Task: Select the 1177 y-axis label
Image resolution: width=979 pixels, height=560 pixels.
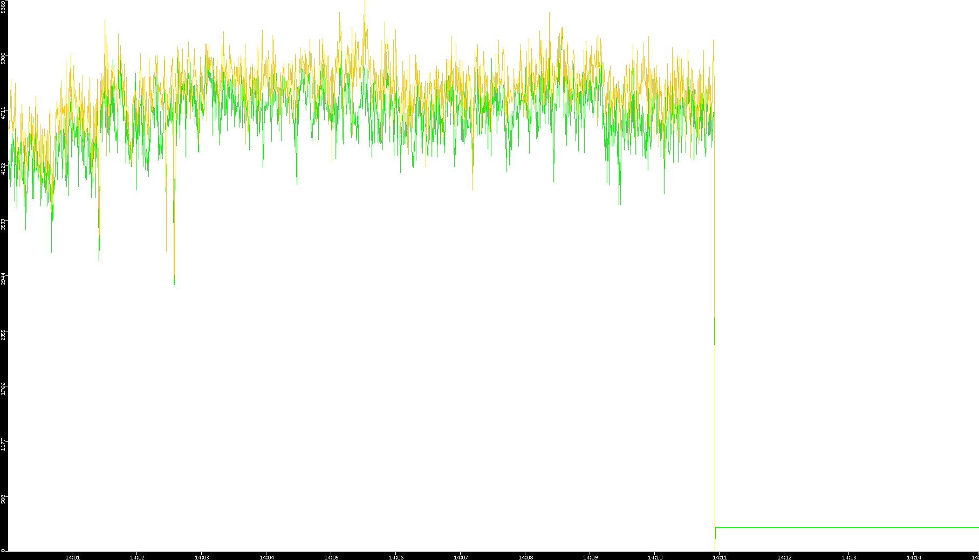Action: tap(3, 444)
